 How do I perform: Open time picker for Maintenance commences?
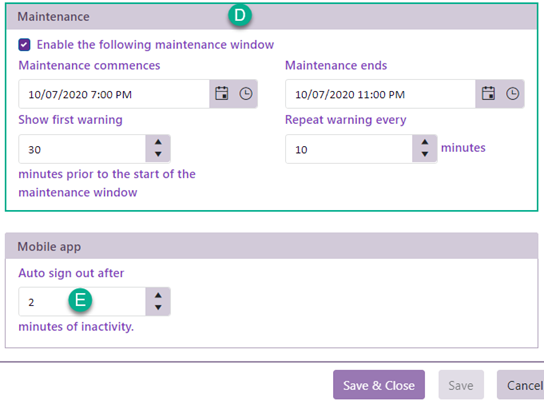click(246, 94)
